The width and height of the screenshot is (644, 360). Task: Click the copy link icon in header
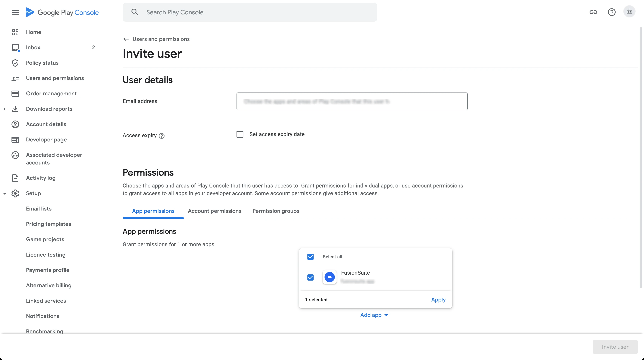click(x=593, y=12)
